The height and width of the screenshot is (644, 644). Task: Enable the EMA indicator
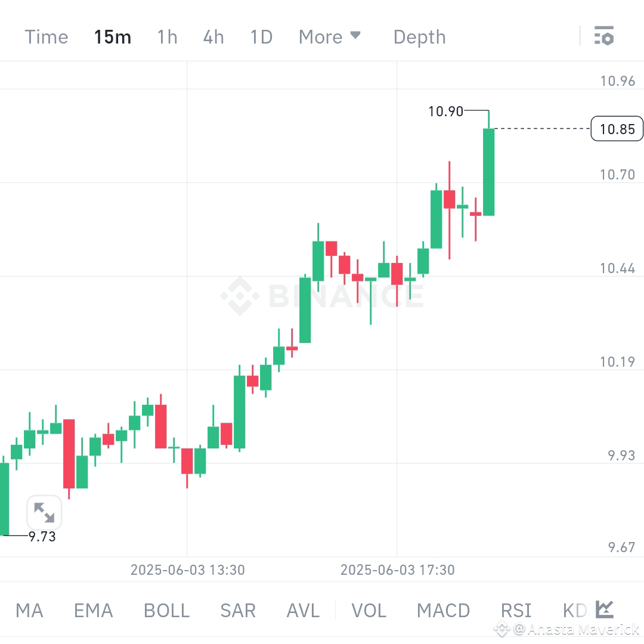[93, 609]
